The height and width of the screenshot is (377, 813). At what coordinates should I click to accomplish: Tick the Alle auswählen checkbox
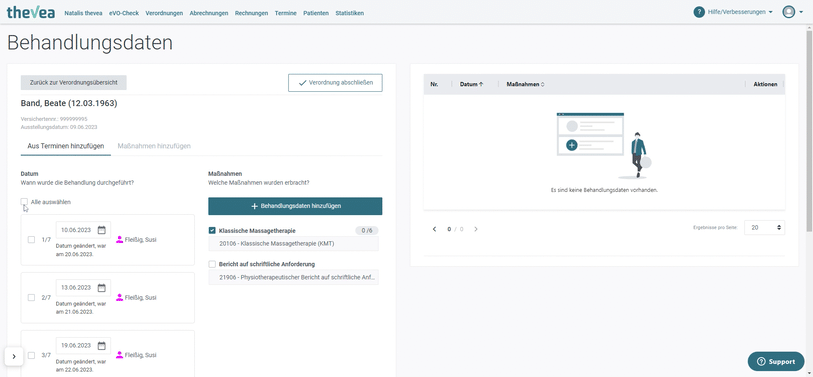pyautogui.click(x=24, y=202)
